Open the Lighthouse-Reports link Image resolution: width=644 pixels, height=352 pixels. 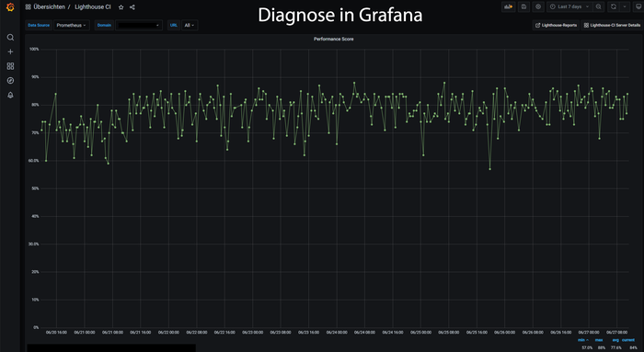[556, 25]
